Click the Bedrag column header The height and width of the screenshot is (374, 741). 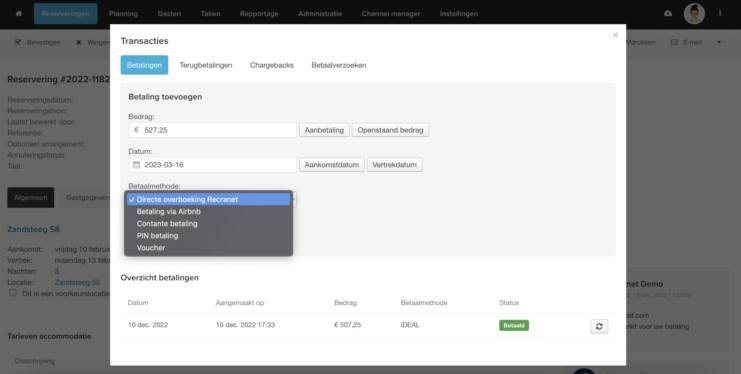345,303
